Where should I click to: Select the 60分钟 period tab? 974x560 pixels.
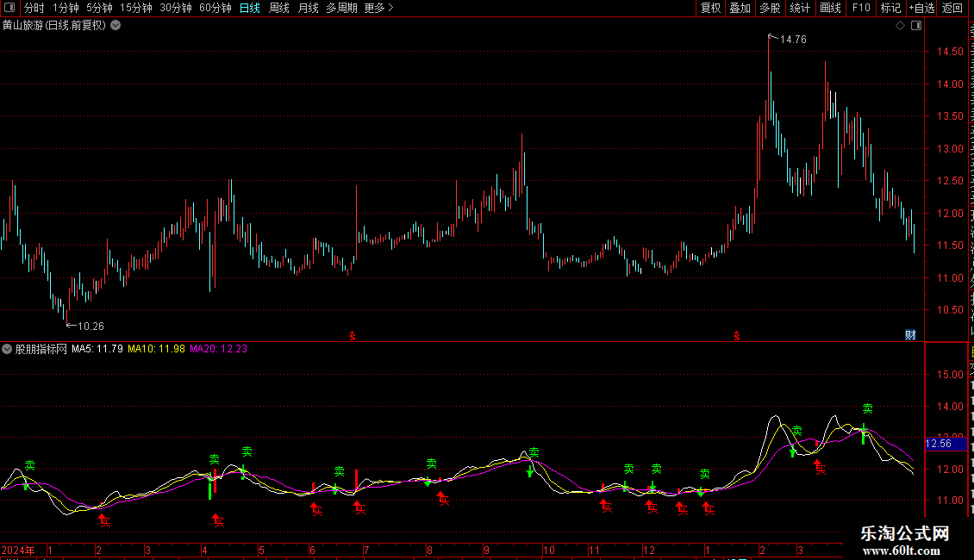[215, 8]
